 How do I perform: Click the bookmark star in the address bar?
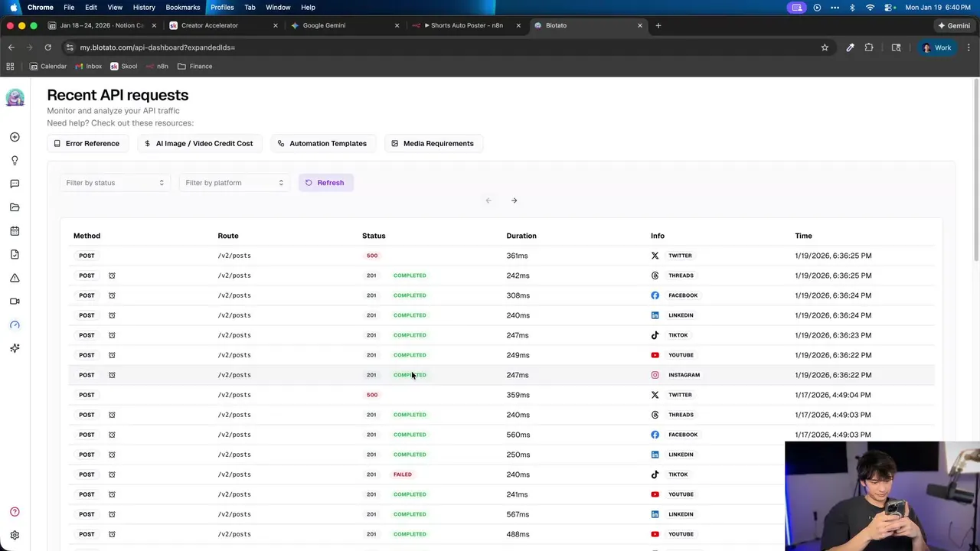(x=825, y=47)
